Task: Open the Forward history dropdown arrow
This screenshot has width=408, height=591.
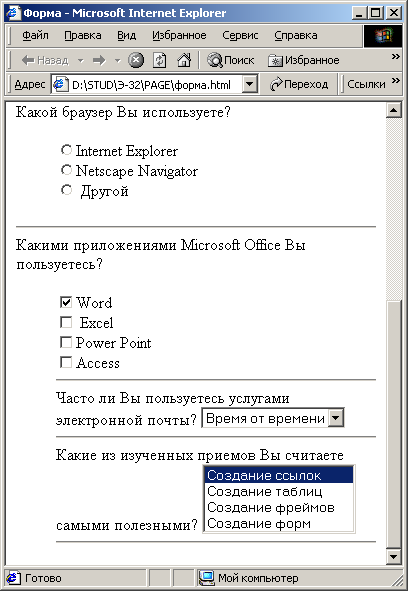Action: click(x=117, y=60)
